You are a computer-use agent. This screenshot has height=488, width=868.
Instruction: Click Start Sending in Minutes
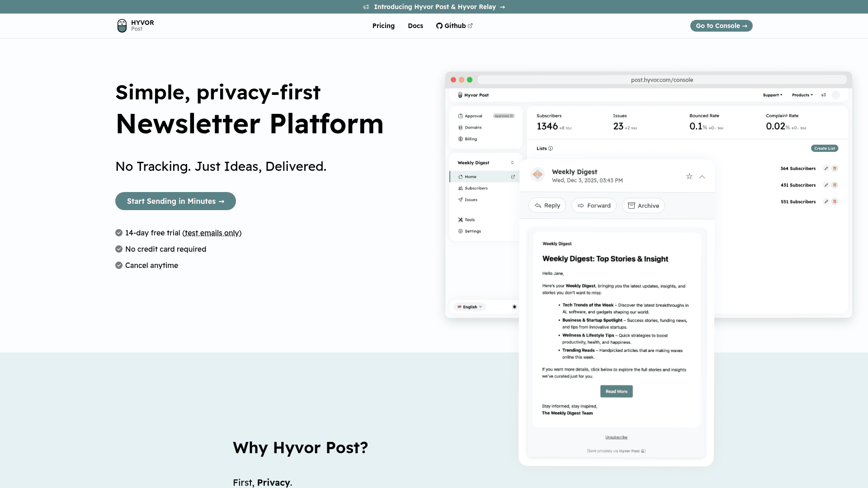tap(175, 201)
